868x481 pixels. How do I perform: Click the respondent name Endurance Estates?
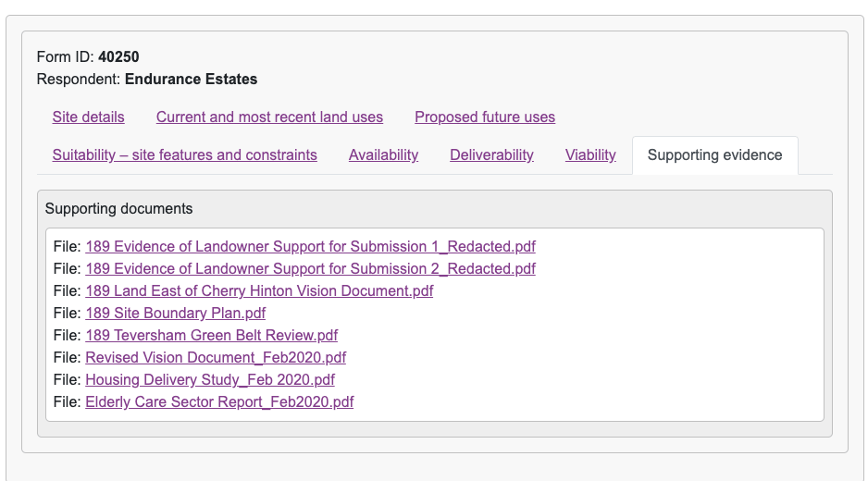click(191, 80)
